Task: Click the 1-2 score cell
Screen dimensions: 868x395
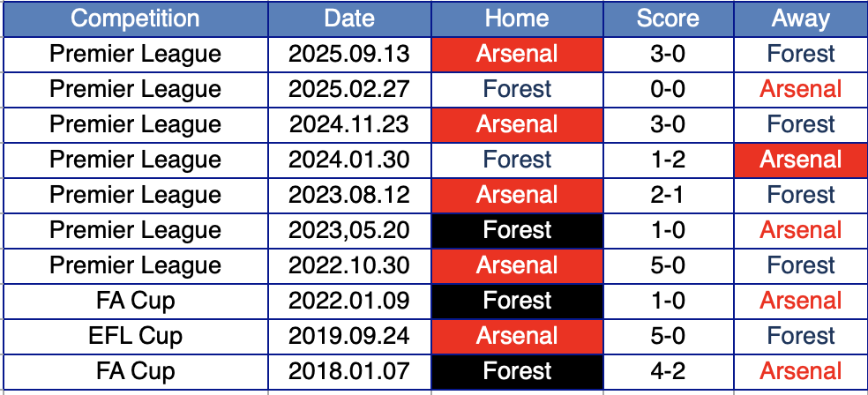Action: point(668,160)
